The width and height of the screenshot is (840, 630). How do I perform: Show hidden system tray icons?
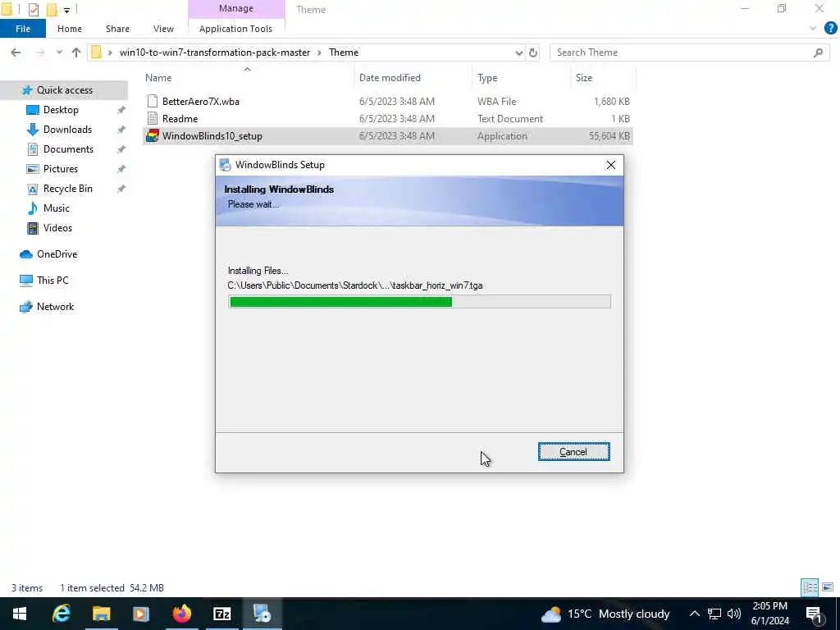click(694, 614)
